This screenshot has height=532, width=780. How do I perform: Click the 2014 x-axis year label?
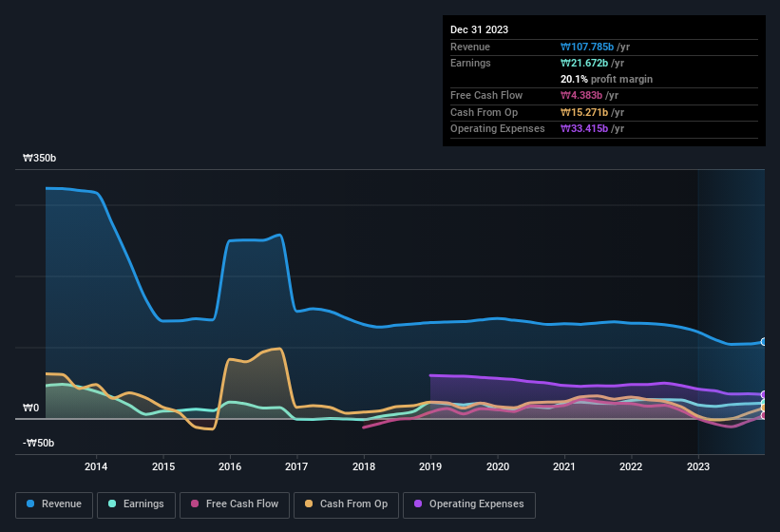(96, 466)
